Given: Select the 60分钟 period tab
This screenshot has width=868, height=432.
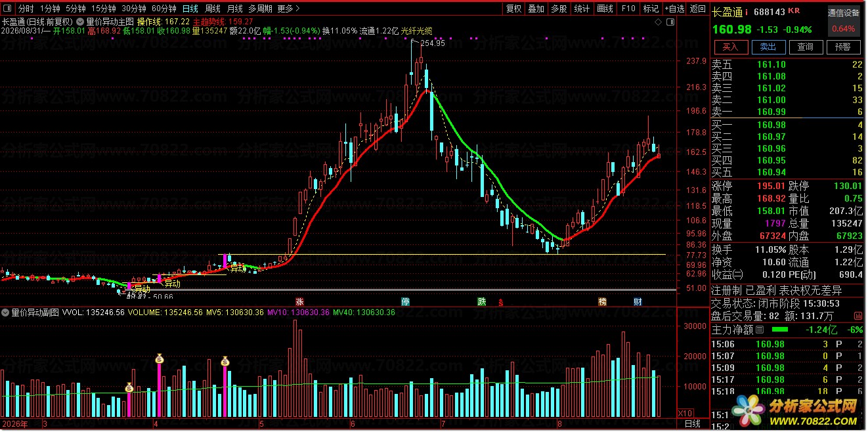Looking at the screenshot, I should pos(163,9).
